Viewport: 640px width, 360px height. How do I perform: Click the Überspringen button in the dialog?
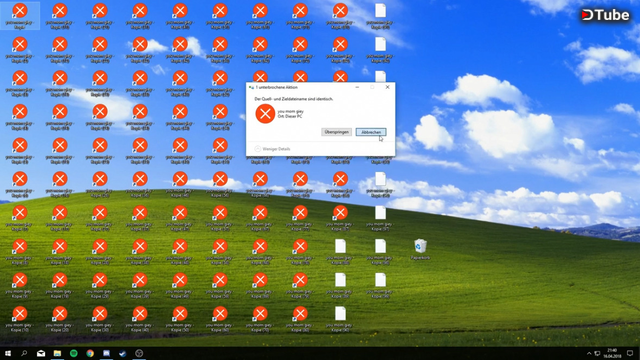(336, 132)
